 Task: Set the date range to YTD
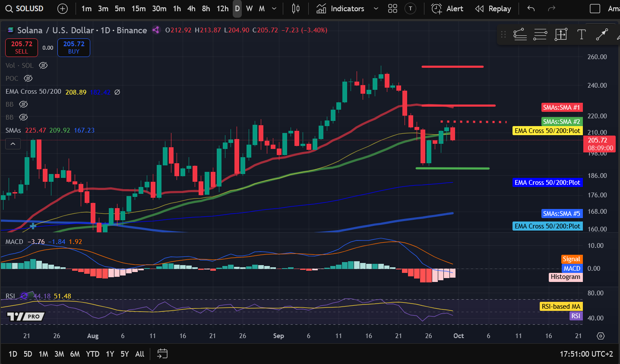tap(93, 354)
